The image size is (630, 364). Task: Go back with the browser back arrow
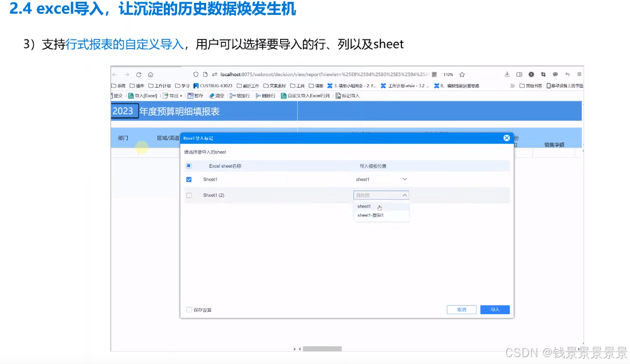115,74
